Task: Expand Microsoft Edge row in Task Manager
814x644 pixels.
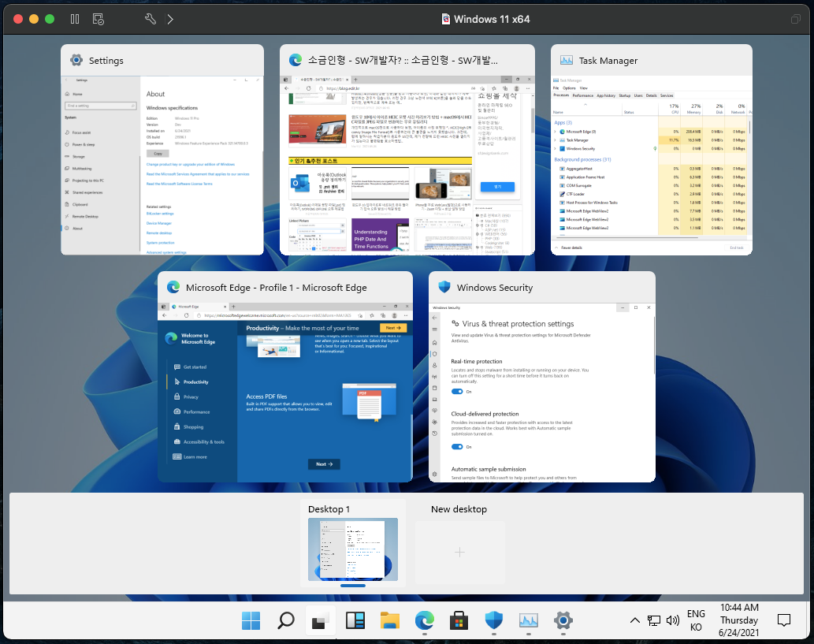Action: 556,132
